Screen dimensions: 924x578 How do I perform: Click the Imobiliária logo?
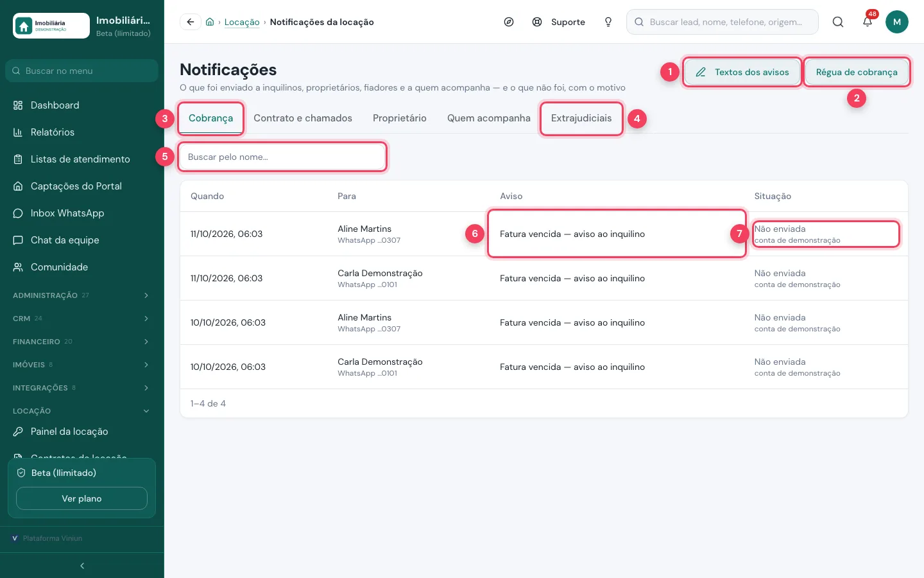pyautogui.click(x=51, y=26)
